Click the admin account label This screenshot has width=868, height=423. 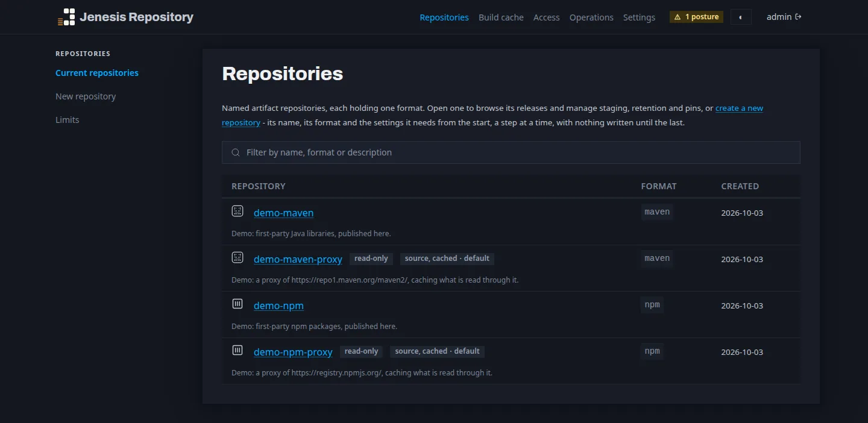779,17
